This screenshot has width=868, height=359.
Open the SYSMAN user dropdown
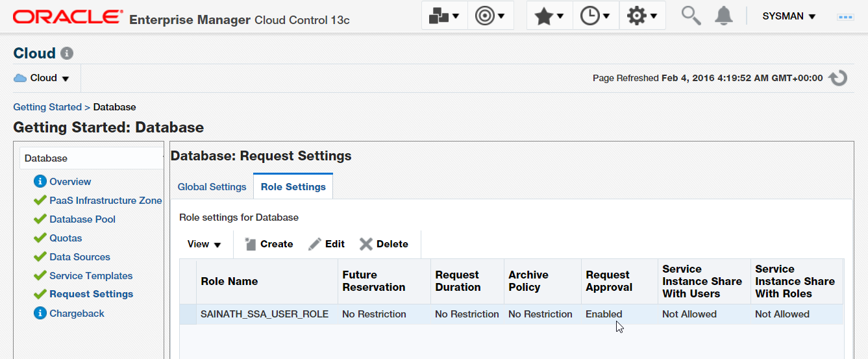click(x=789, y=16)
